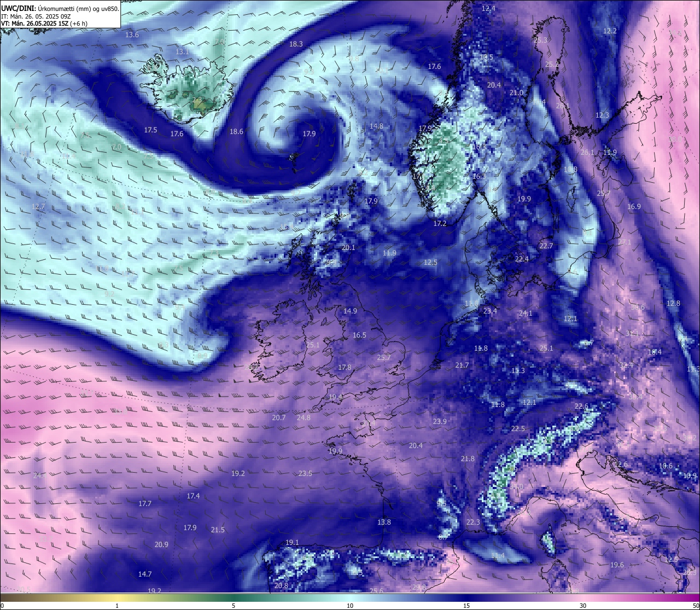This screenshot has height=610, width=700.
Task: Click the 13.8 value over southern France
Action: click(384, 522)
